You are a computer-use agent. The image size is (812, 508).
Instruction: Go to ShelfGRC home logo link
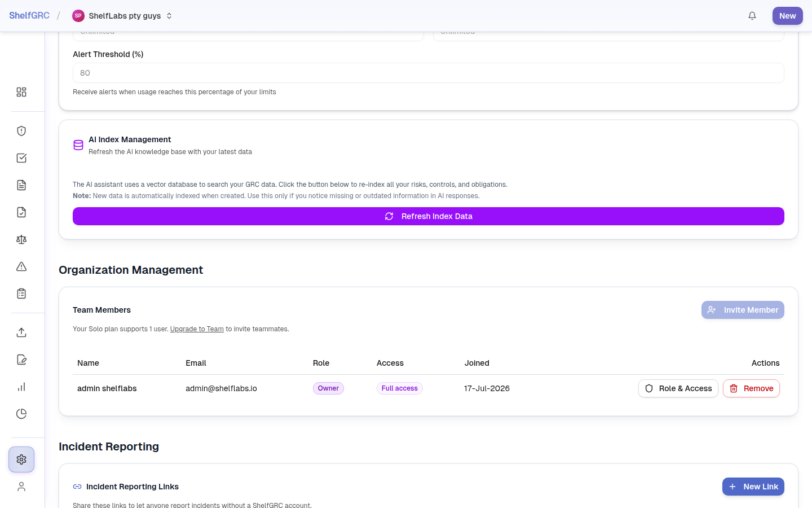click(x=29, y=16)
